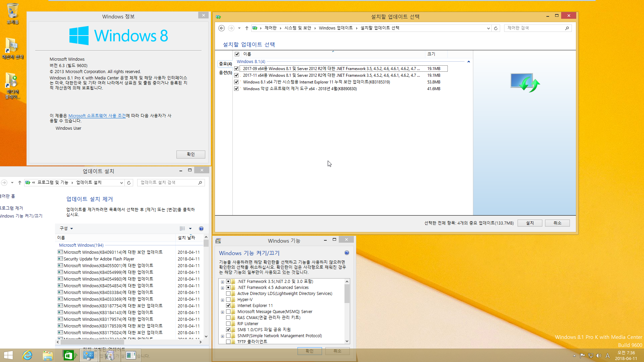Open the Media Player desktop shortcut
This screenshot has width=644, height=362.
pyautogui.click(x=12, y=85)
